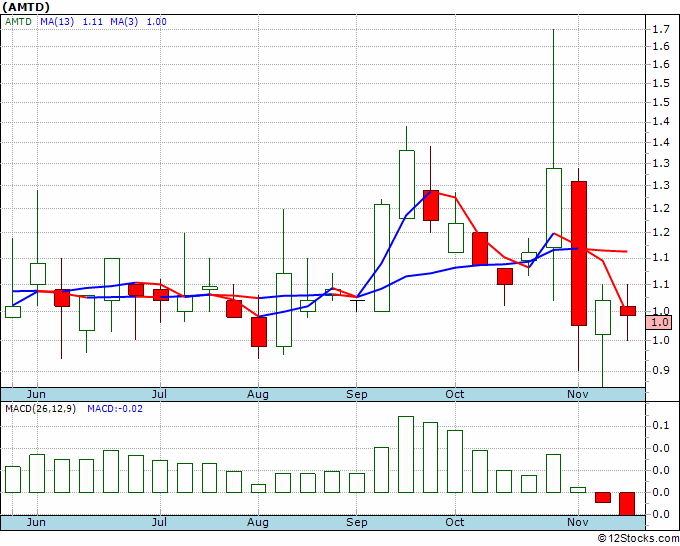Viewport: 680px width, 546px height.
Task: Click Nov on the MACD panel time axis
Action: [x=578, y=522]
